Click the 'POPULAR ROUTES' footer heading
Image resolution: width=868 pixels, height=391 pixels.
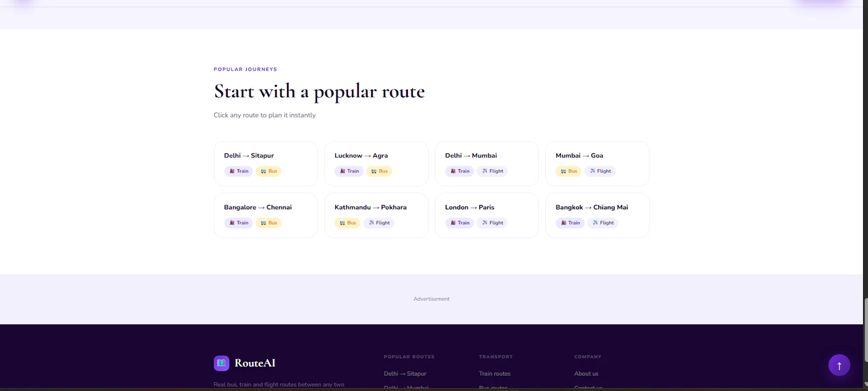[409, 357]
